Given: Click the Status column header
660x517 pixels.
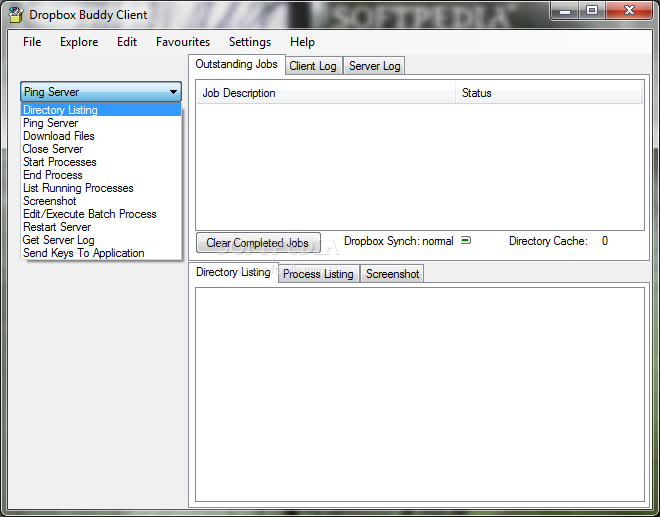Looking at the screenshot, I should point(549,93).
